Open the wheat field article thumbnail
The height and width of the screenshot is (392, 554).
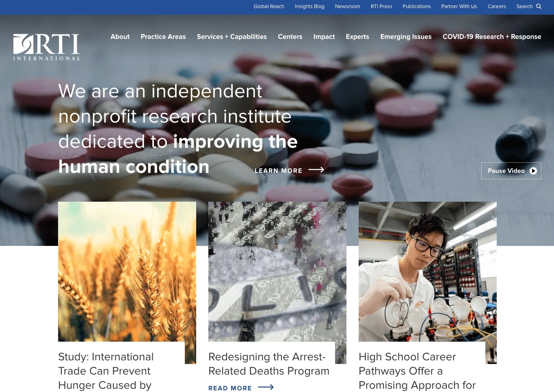127,272
